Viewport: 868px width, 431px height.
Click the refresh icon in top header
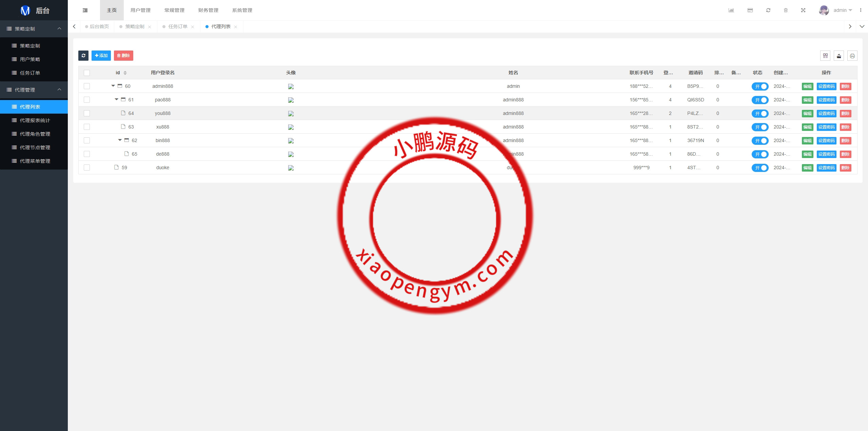point(768,10)
